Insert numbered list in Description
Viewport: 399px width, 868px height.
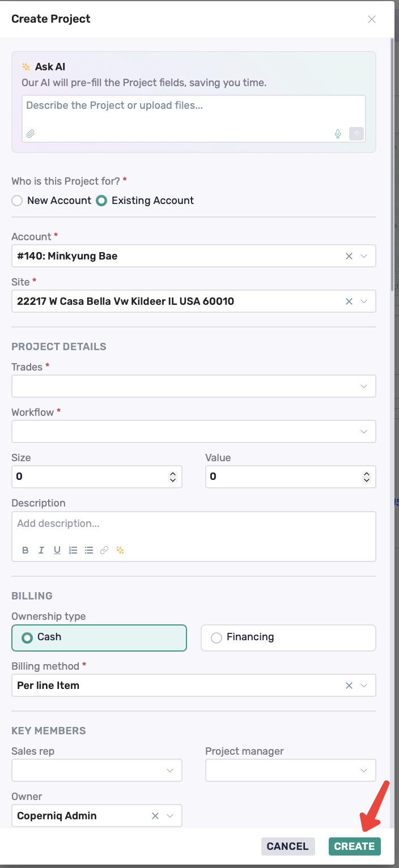[73, 550]
